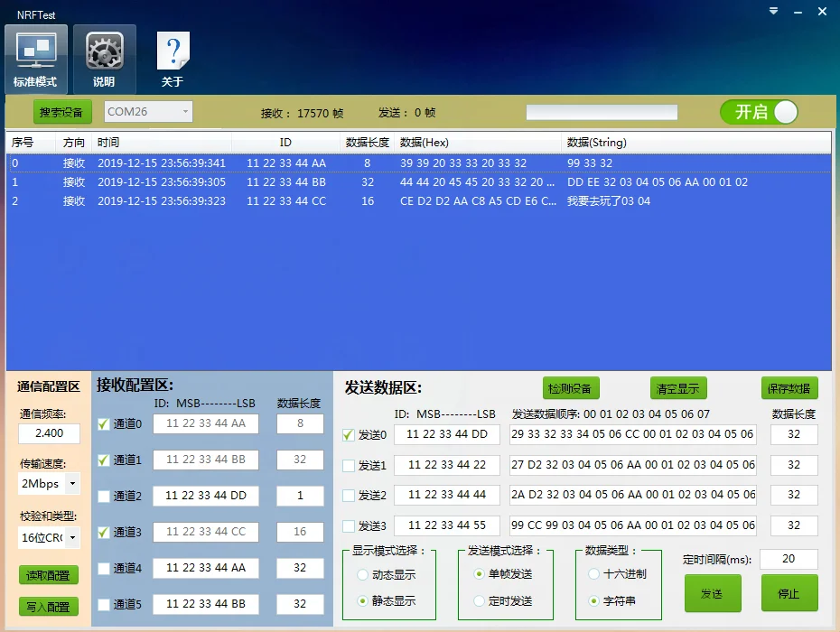Image resolution: width=840 pixels, height=632 pixels.
Task: Click the green 发送 button
Action: [713, 593]
